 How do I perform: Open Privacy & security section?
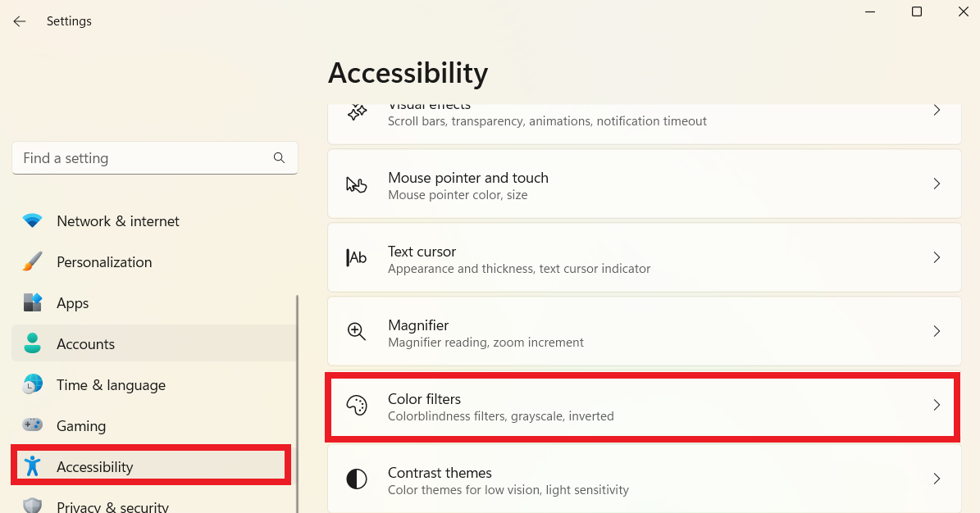click(x=112, y=506)
